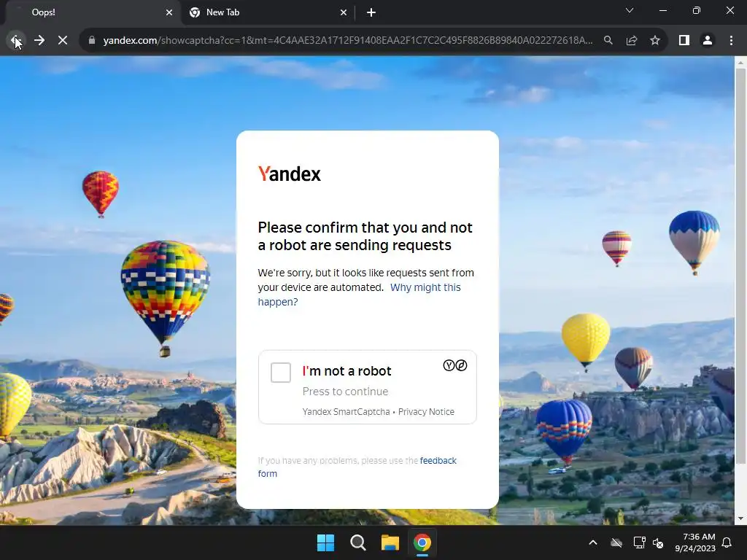
Task: Open the Chrome side panel
Action: 684,41
